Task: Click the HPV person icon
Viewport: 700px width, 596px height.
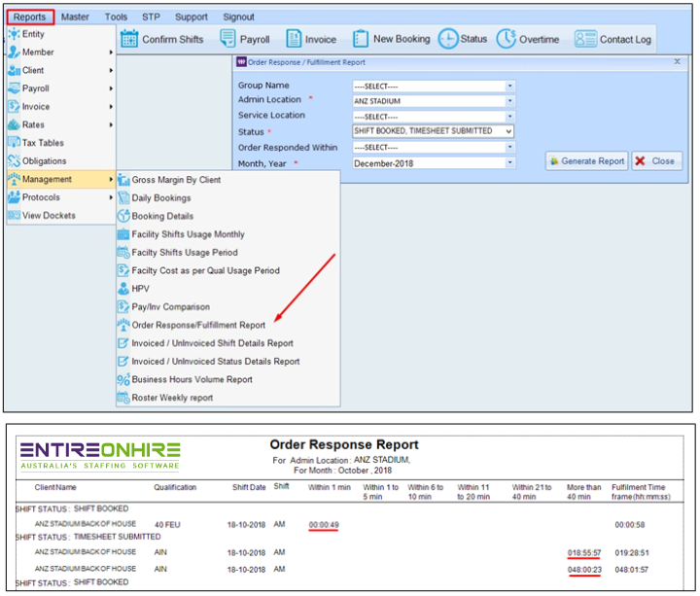Action: click(123, 289)
